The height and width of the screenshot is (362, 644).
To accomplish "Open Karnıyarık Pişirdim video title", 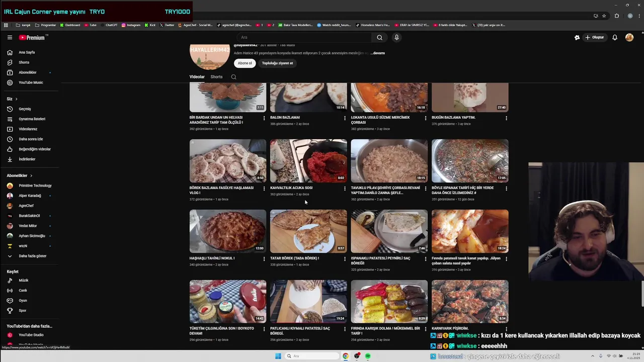I will [449, 328].
